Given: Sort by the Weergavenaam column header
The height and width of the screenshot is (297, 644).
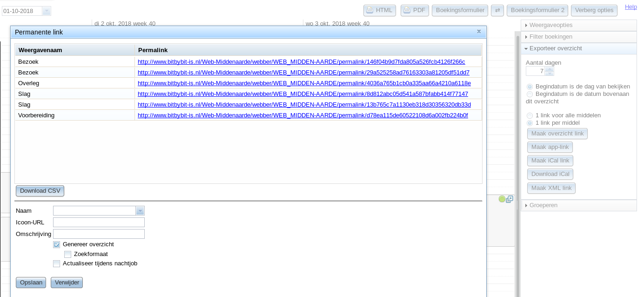Looking at the screenshot, I should pos(75,50).
